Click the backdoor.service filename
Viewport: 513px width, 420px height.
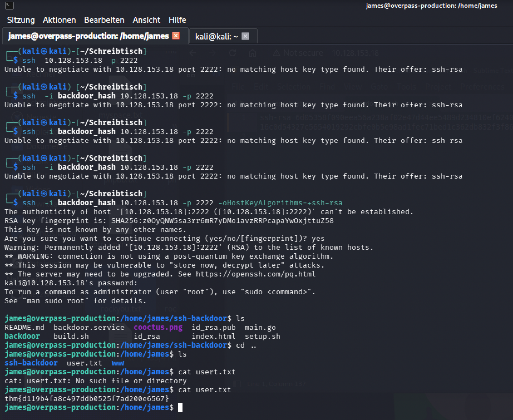coord(89,327)
